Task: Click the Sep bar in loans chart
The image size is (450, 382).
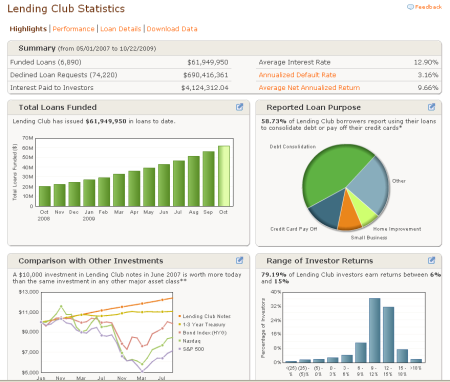Action: [209, 179]
